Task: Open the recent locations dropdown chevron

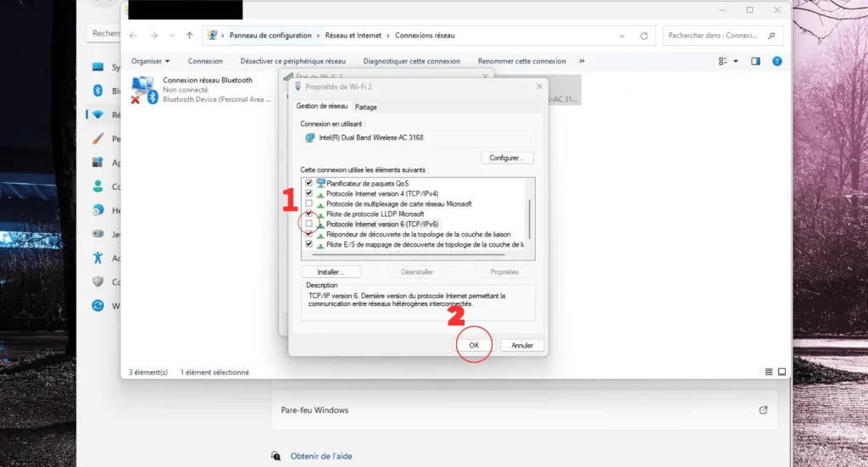Action: (x=172, y=36)
